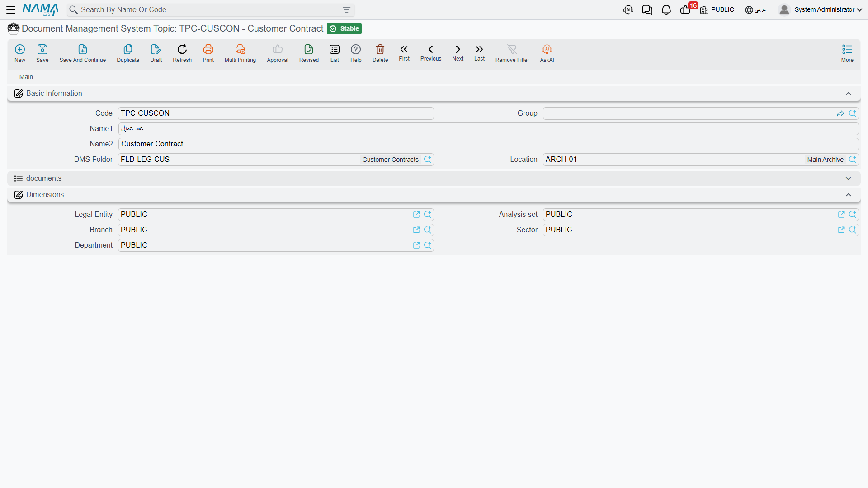Jump to Last record

[x=479, y=52]
